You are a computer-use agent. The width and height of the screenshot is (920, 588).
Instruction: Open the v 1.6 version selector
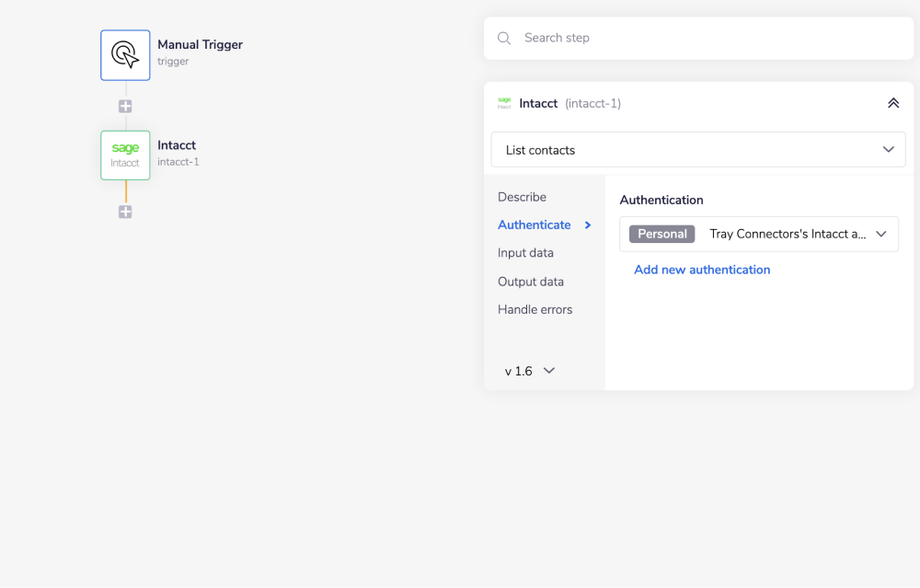[x=530, y=371]
